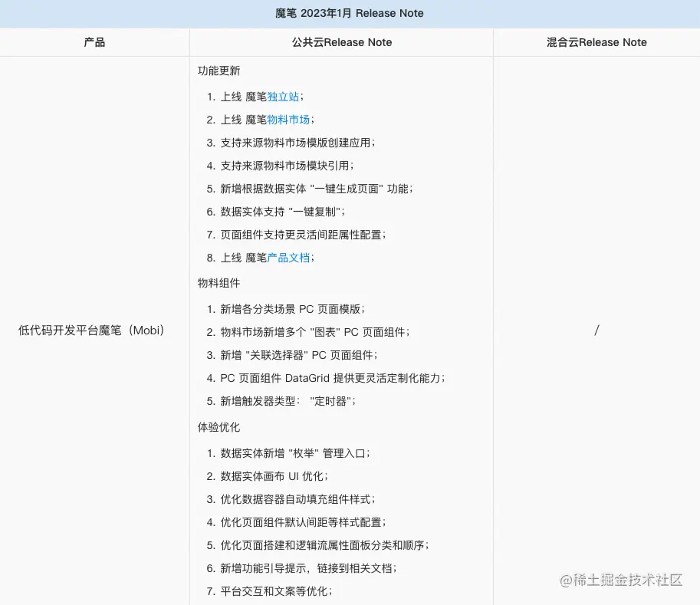Open the 物料市场 link
Screen dimensions: 700x605
pyautogui.click(x=288, y=120)
